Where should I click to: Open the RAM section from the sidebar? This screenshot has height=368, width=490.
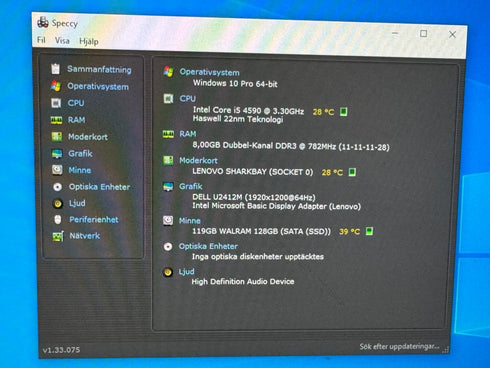tap(77, 120)
